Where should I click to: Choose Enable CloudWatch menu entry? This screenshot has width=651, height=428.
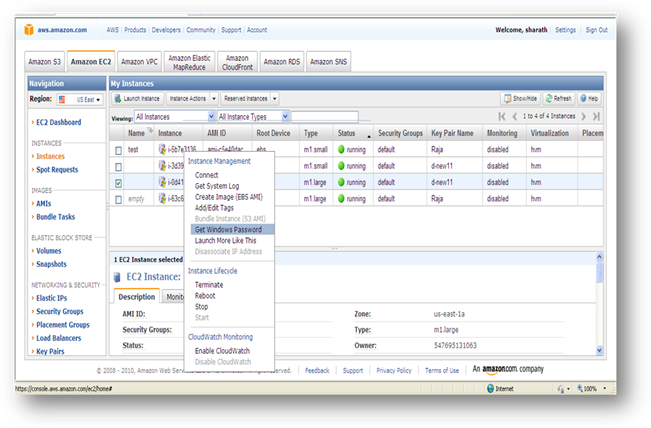[x=222, y=351]
